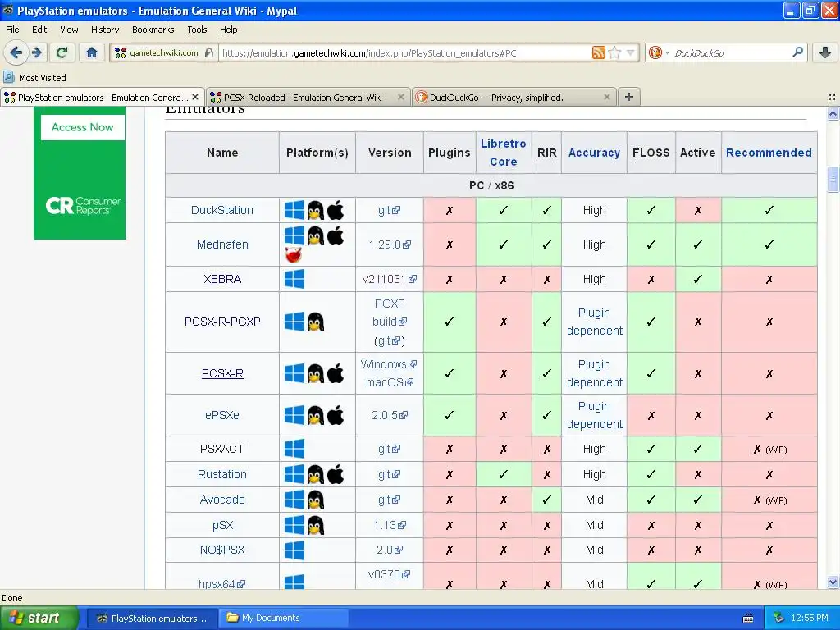Click the vertical scrollbar thumb
840x630 pixels.
(833, 180)
